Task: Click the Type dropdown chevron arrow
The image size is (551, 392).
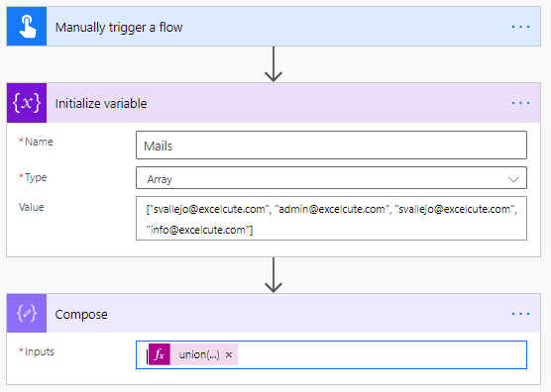Action: [x=513, y=179]
